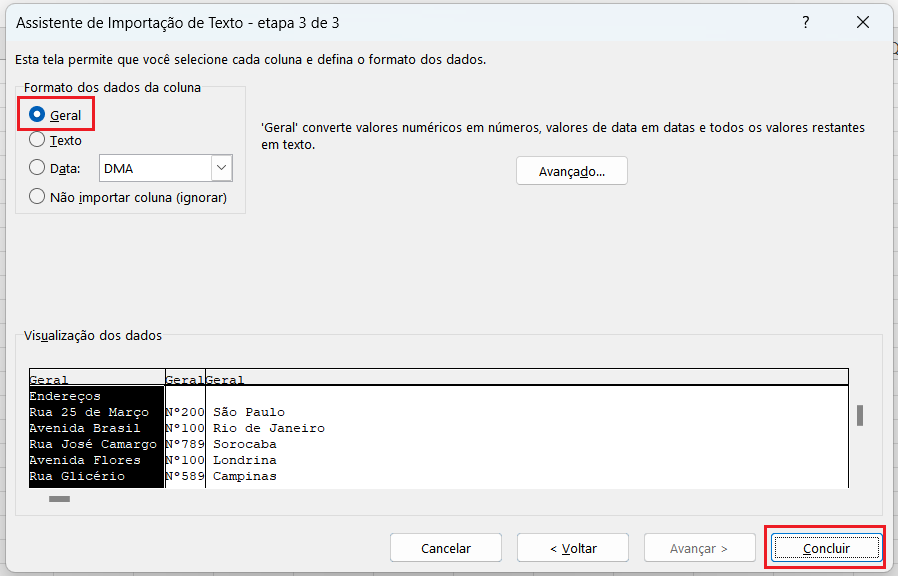898x576 pixels.
Task: Click the vertical scrollbar thumb in preview
Action: click(x=859, y=415)
